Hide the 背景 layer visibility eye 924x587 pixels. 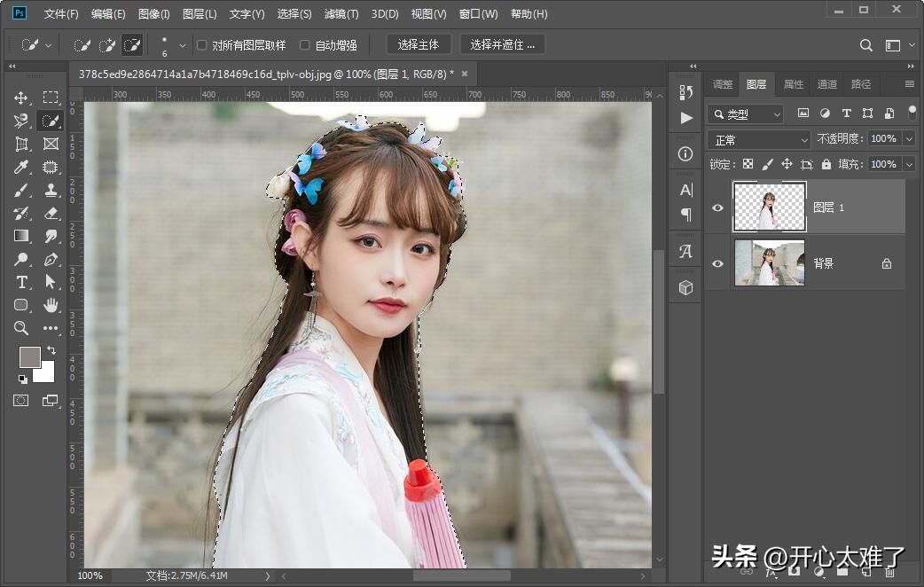coord(716,262)
